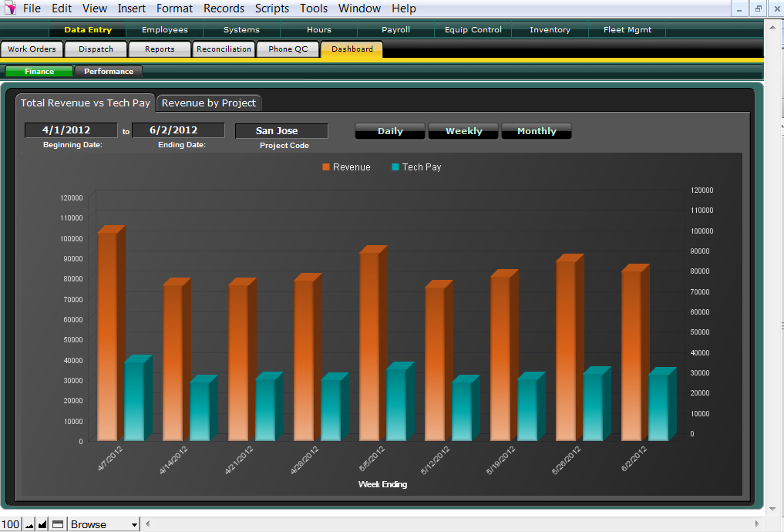Click the 100 zoom level indicator
The width and height of the screenshot is (784, 532).
tap(11, 524)
